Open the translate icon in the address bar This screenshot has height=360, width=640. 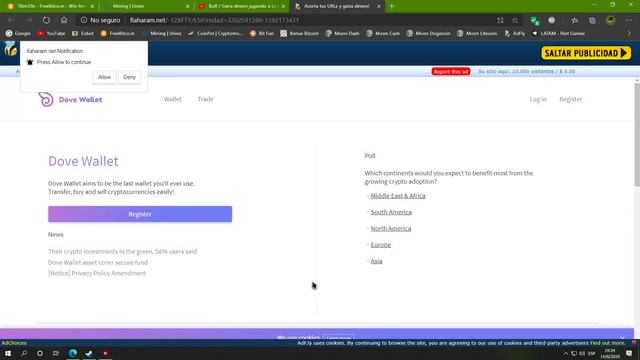click(500, 20)
